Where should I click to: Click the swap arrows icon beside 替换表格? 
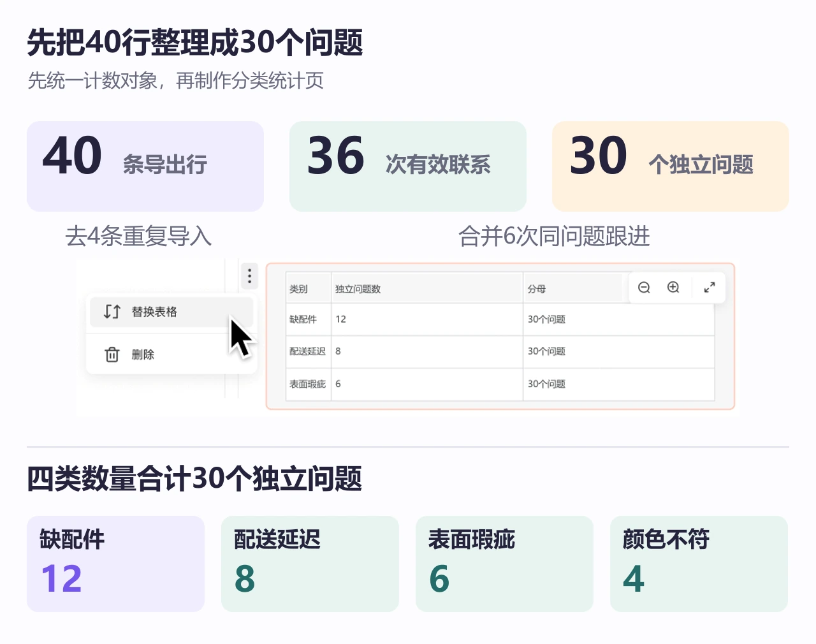click(x=112, y=312)
